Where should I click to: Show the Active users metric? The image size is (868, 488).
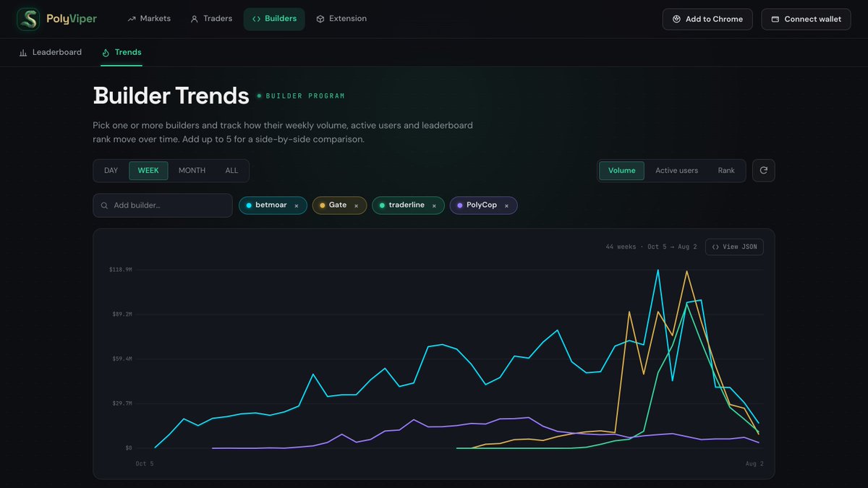point(676,171)
